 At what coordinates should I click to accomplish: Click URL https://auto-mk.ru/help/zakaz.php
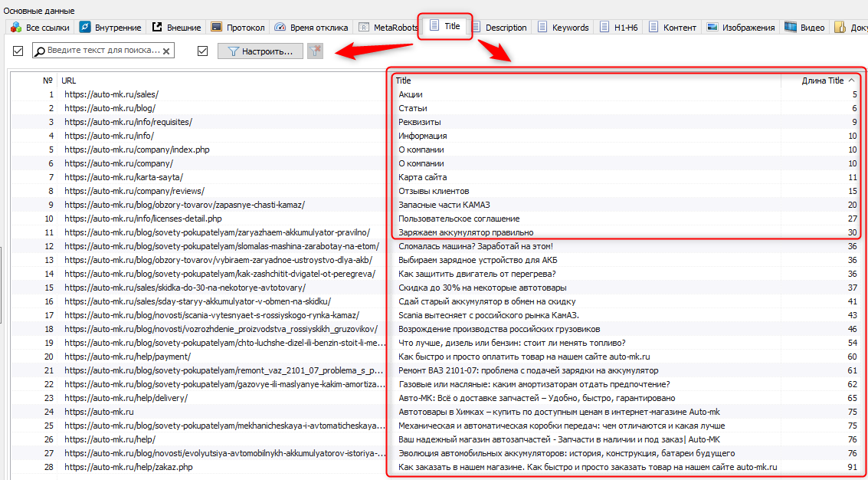[x=129, y=467]
